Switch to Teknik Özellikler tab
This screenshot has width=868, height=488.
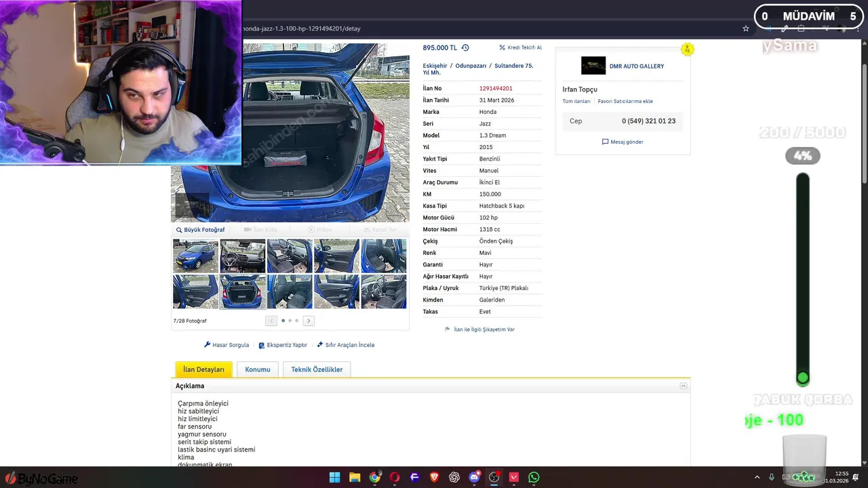tap(317, 369)
